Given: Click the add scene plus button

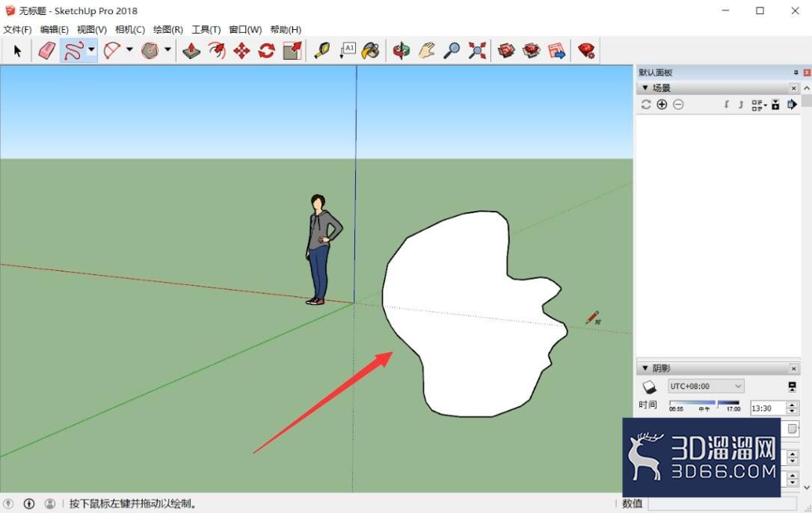Looking at the screenshot, I should point(662,105).
